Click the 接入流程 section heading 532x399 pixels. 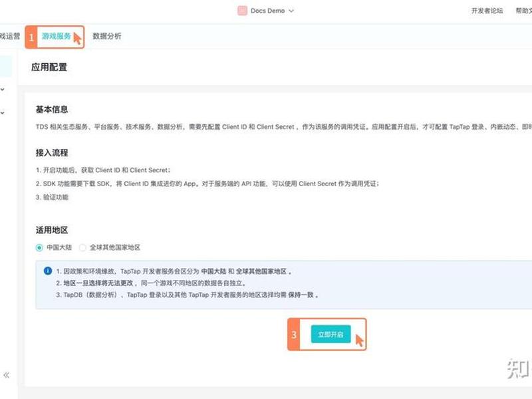52,153
